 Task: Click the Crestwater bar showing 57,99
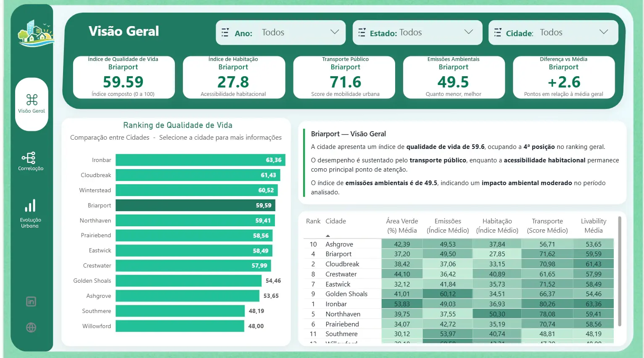(x=193, y=265)
